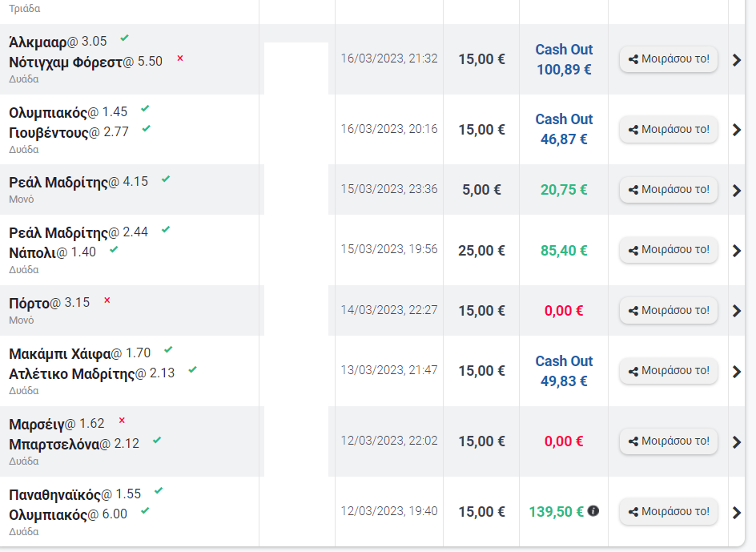This screenshot has height=552, width=756.
Task: Share the Μακάμπι Χάιφα double bet
Action: coord(668,371)
